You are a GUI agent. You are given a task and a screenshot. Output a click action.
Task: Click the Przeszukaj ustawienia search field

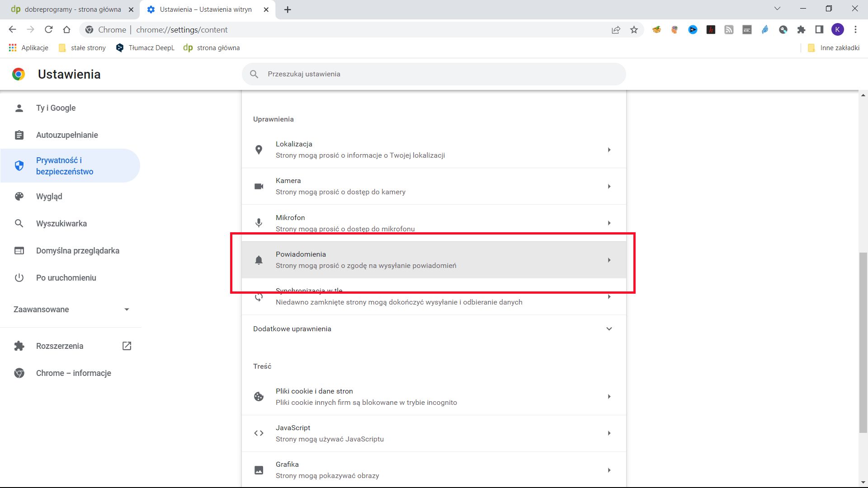(433, 74)
